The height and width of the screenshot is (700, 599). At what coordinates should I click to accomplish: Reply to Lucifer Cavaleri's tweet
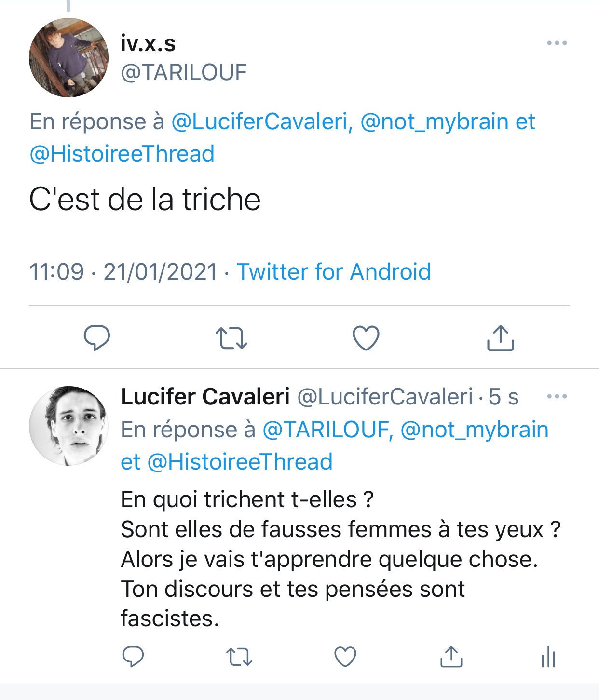pos(133,657)
